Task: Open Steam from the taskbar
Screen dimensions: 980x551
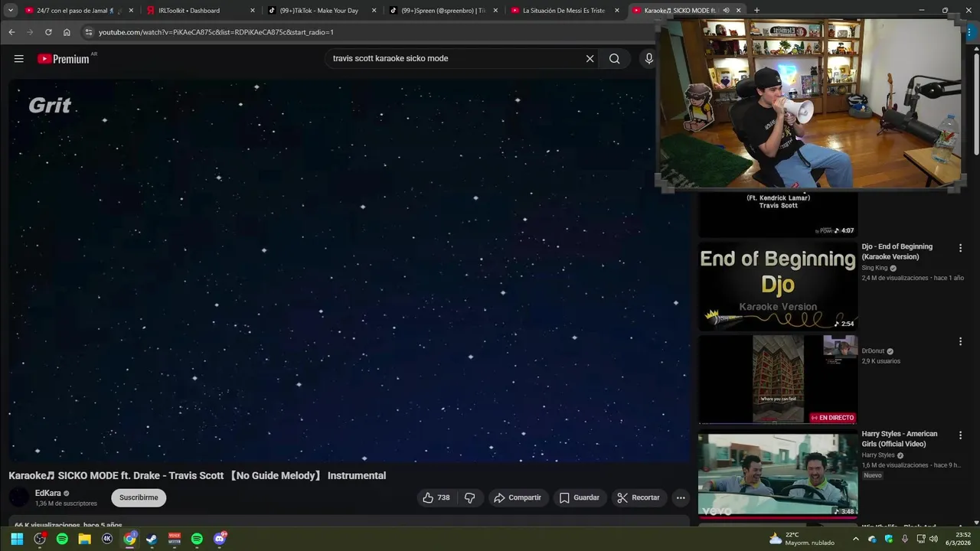Action: [152, 539]
